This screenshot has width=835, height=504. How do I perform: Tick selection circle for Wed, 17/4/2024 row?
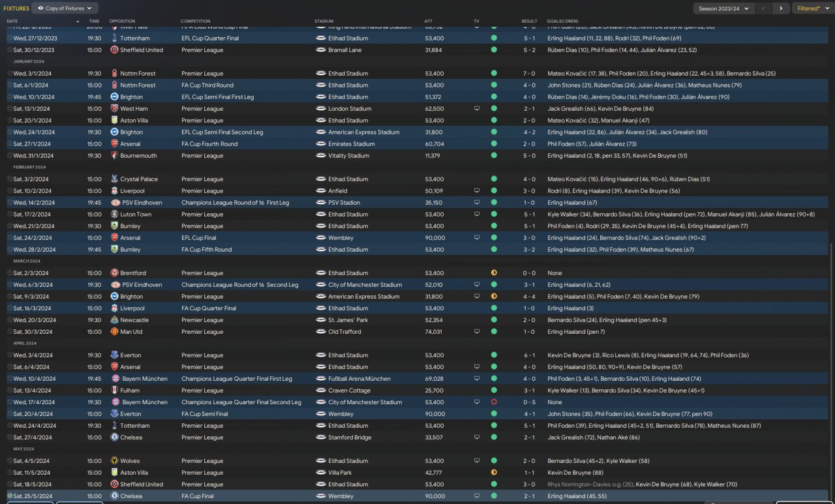pyautogui.click(x=10, y=402)
